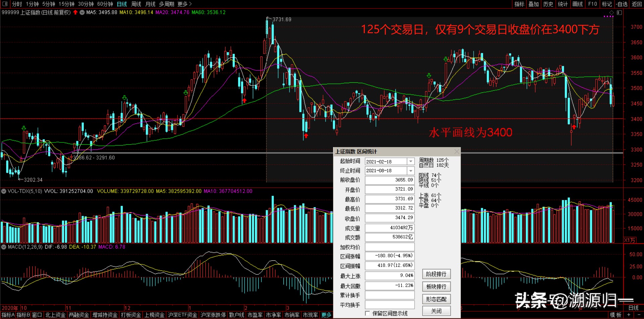Open the 模板 template menu
The image size is (644, 319).
[x=615, y=315]
